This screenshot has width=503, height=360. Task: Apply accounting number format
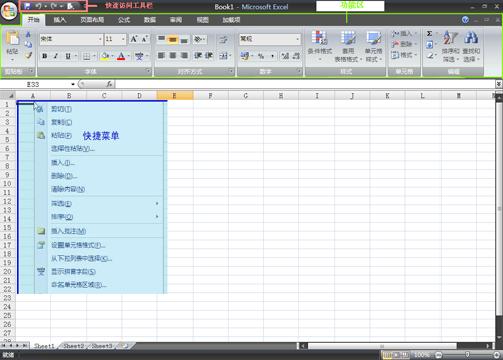point(245,56)
